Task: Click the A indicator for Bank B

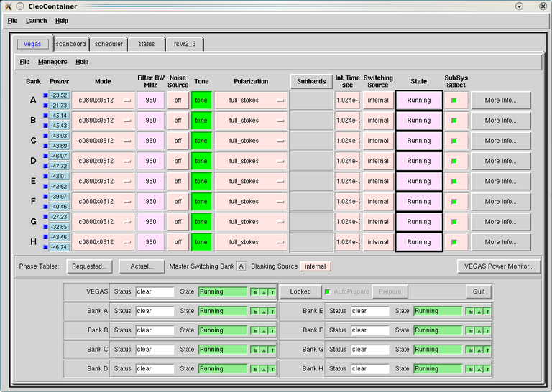Action: tap(264, 331)
